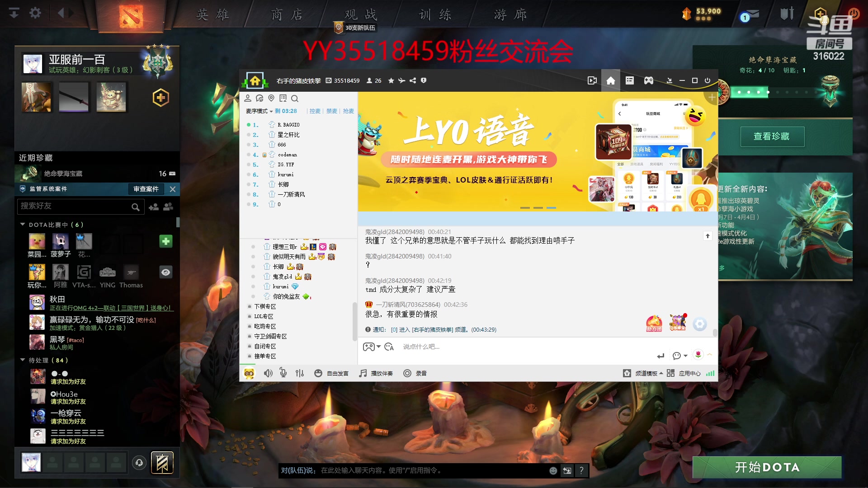Screen dimensions: 868x488
Task: Open the YY game controller icon in title bar
Action: coord(648,80)
